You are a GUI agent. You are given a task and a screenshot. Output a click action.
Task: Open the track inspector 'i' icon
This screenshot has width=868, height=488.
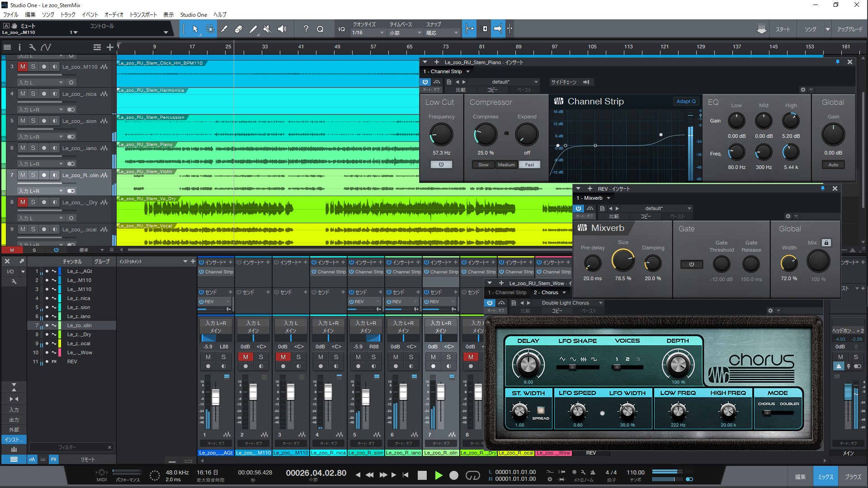click(19, 47)
